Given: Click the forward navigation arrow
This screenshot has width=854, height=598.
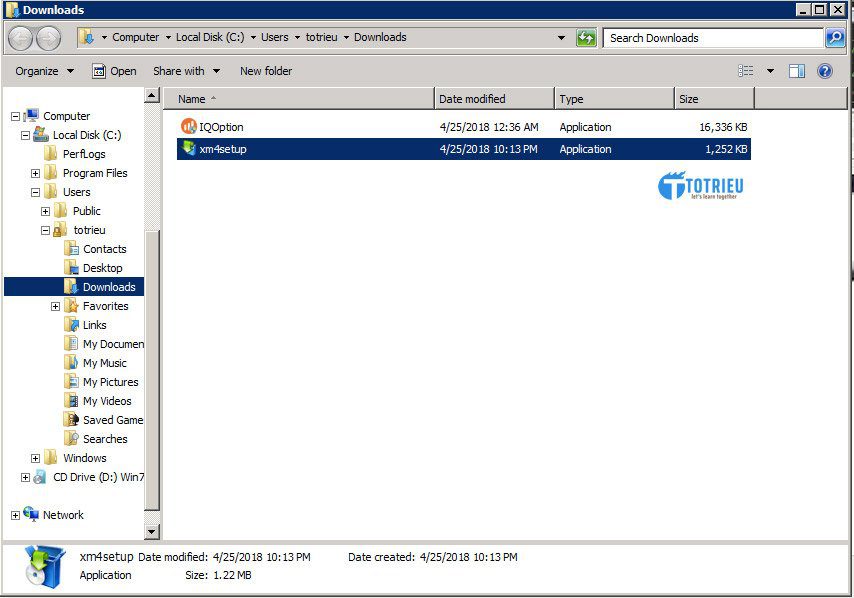Looking at the screenshot, I should click(46, 37).
